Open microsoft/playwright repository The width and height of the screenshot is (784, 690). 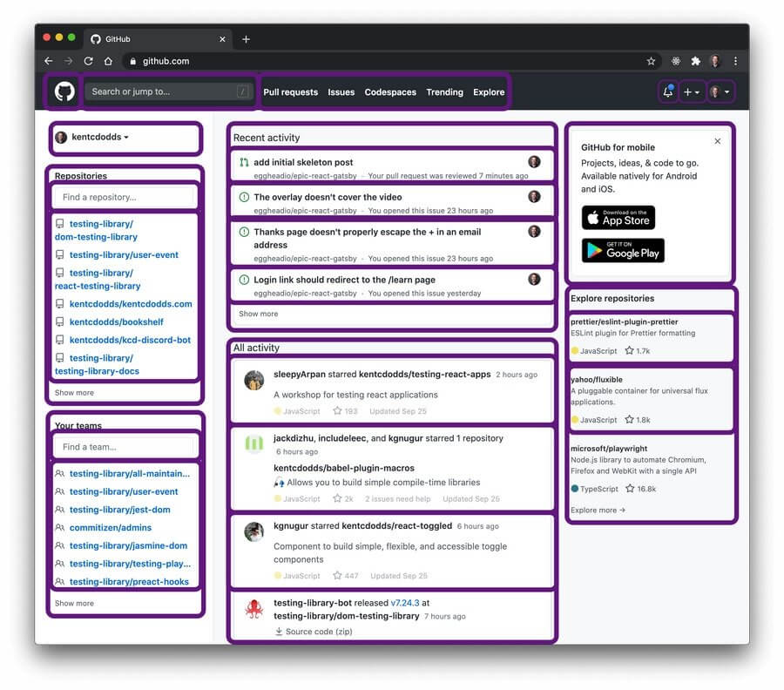pyautogui.click(x=609, y=449)
